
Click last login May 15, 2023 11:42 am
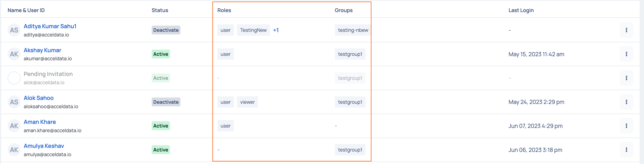tap(536, 54)
